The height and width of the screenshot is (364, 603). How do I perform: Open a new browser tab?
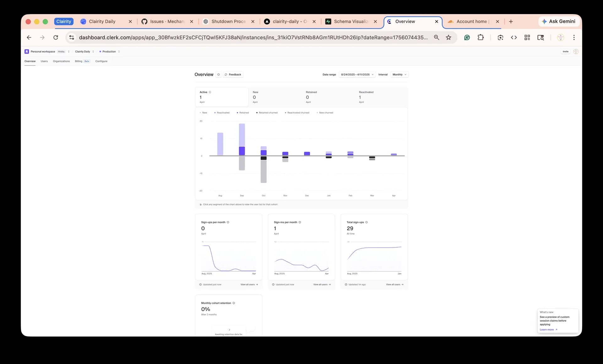pos(511,21)
